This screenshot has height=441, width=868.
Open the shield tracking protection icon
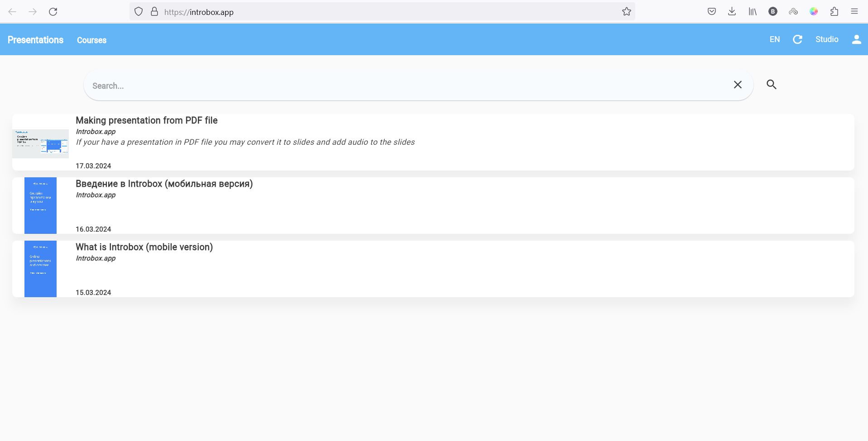139,12
